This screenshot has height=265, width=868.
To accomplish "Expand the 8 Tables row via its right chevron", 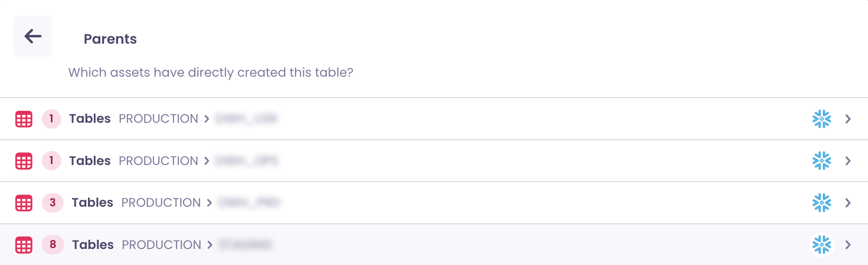I will (848, 245).
